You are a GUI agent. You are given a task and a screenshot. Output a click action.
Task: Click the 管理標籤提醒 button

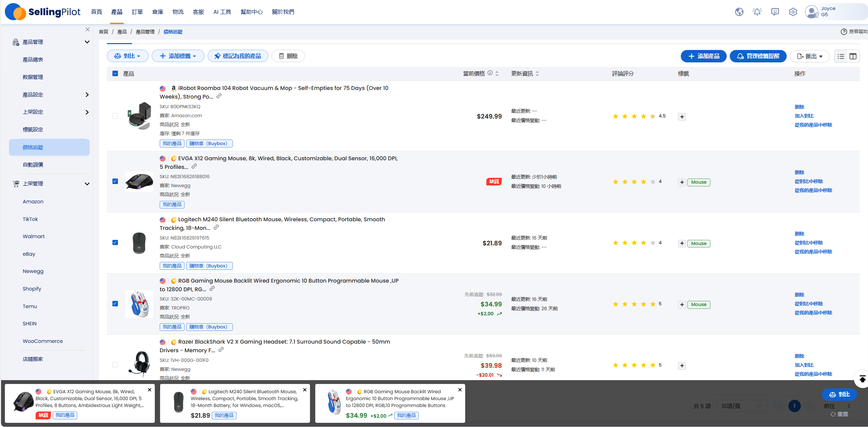[758, 56]
